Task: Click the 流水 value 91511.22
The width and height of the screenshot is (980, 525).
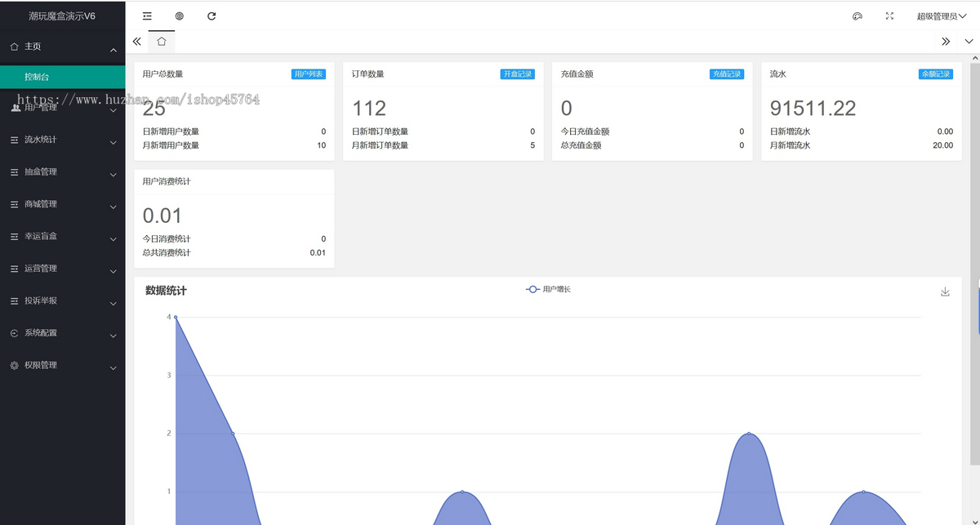Action: click(813, 108)
